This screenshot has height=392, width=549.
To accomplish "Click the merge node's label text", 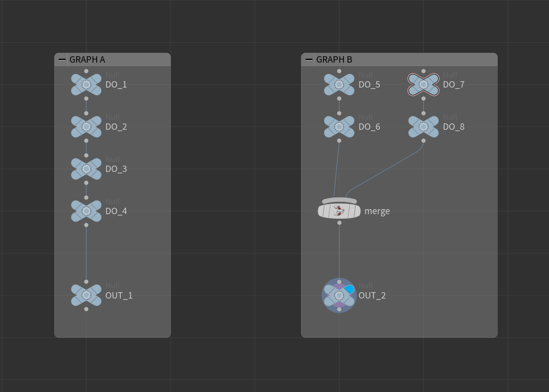I will click(377, 211).
